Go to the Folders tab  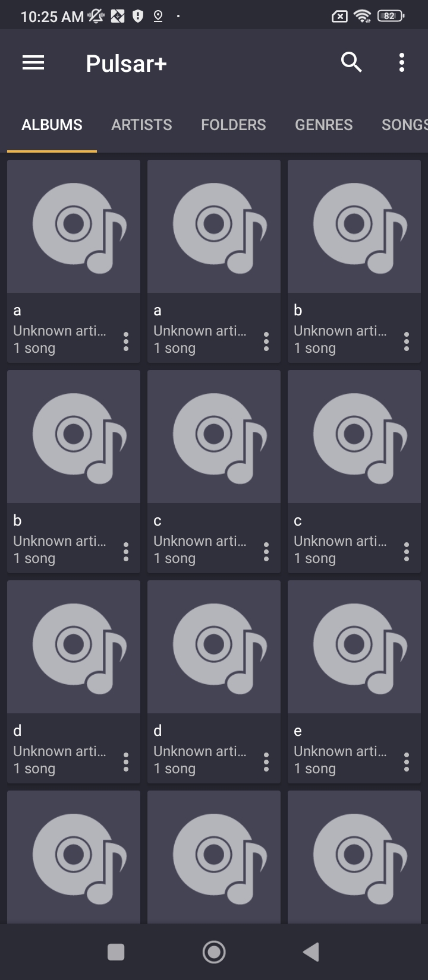(x=234, y=125)
